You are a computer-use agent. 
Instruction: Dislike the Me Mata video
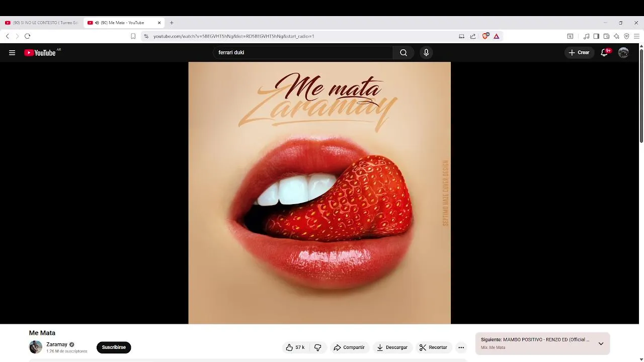(x=318, y=347)
